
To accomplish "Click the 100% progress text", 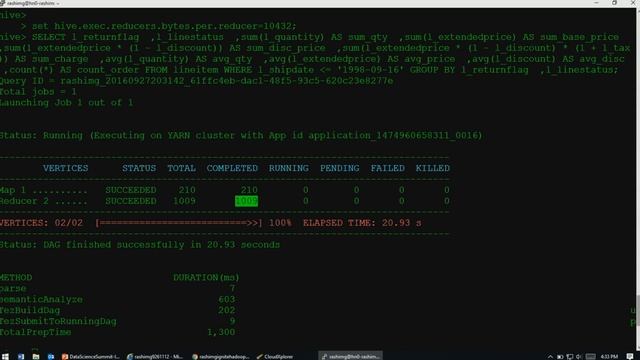I will (x=280, y=223).
